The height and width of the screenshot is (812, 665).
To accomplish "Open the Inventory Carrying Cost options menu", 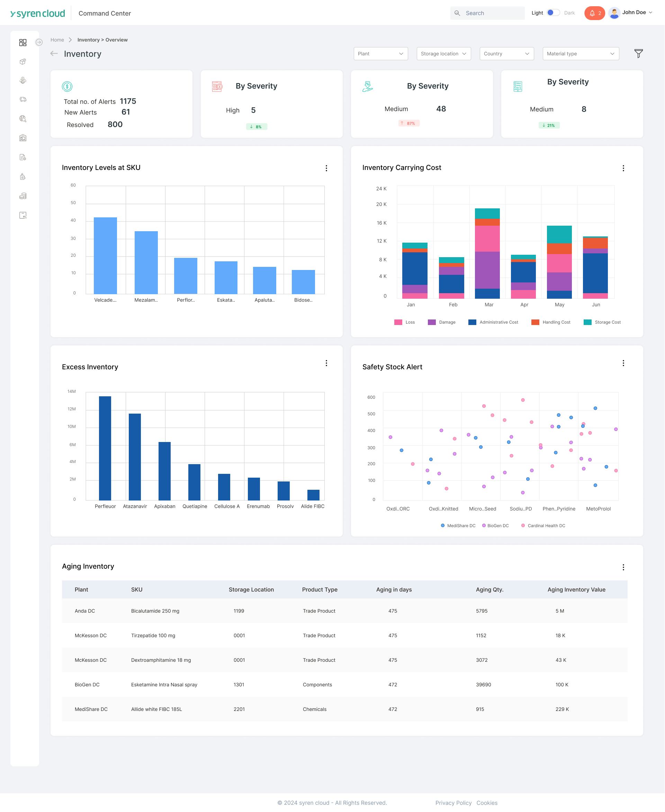I will [x=623, y=168].
